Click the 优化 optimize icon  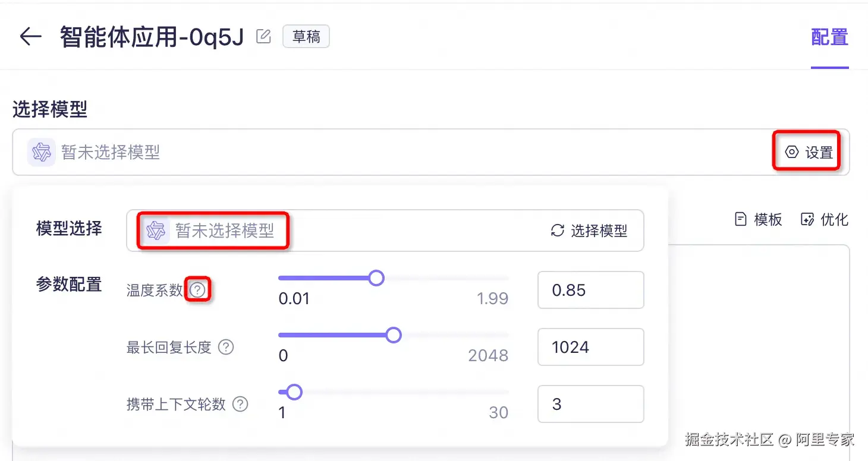pyautogui.click(x=807, y=219)
